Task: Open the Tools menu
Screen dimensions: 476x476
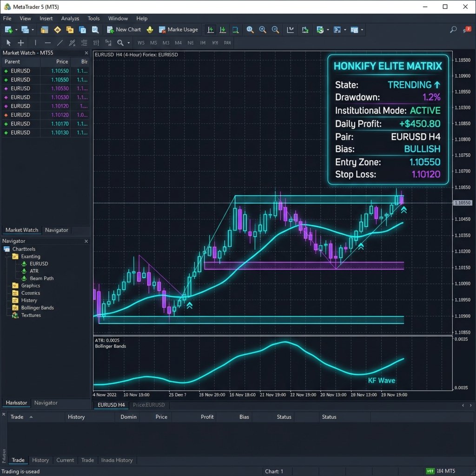Action: tap(93, 19)
